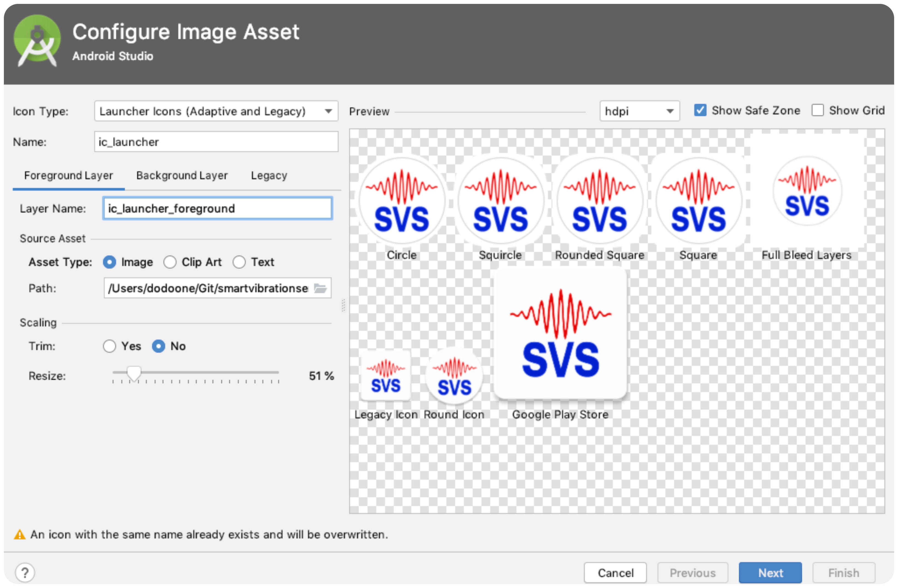The height and width of the screenshot is (588, 898).
Task: Switch to the Background Layer tab
Action: coord(182,176)
